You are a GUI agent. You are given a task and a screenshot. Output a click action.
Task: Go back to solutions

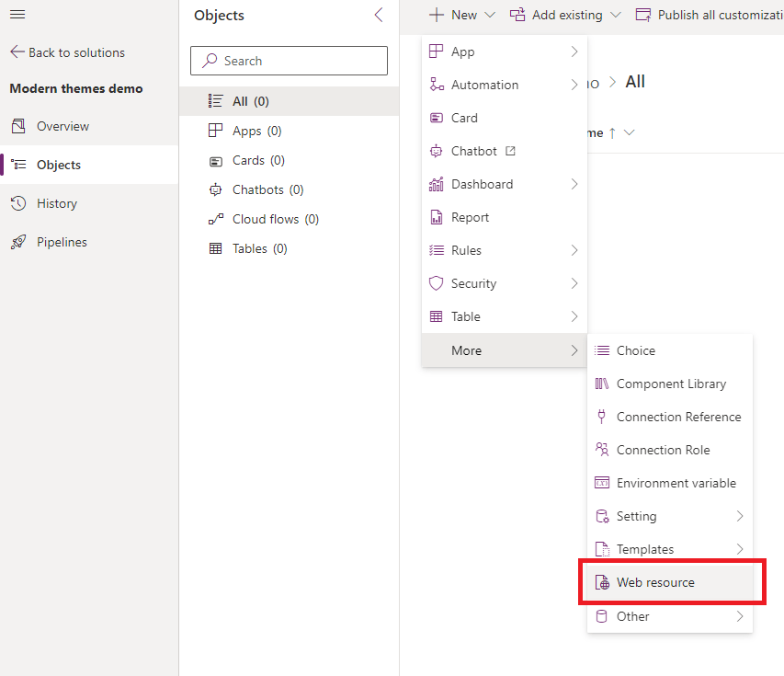(x=67, y=52)
